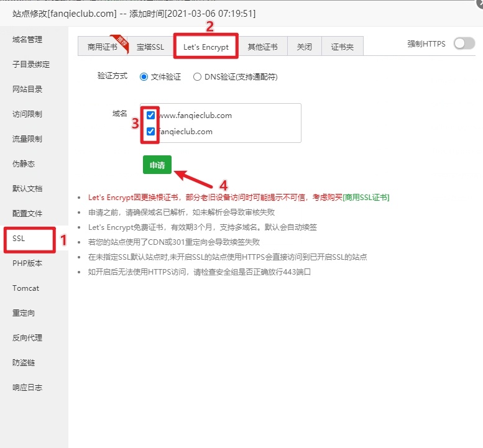The height and width of the screenshot is (448, 483).
Task: Click the 域名 field label
Action: click(119, 114)
